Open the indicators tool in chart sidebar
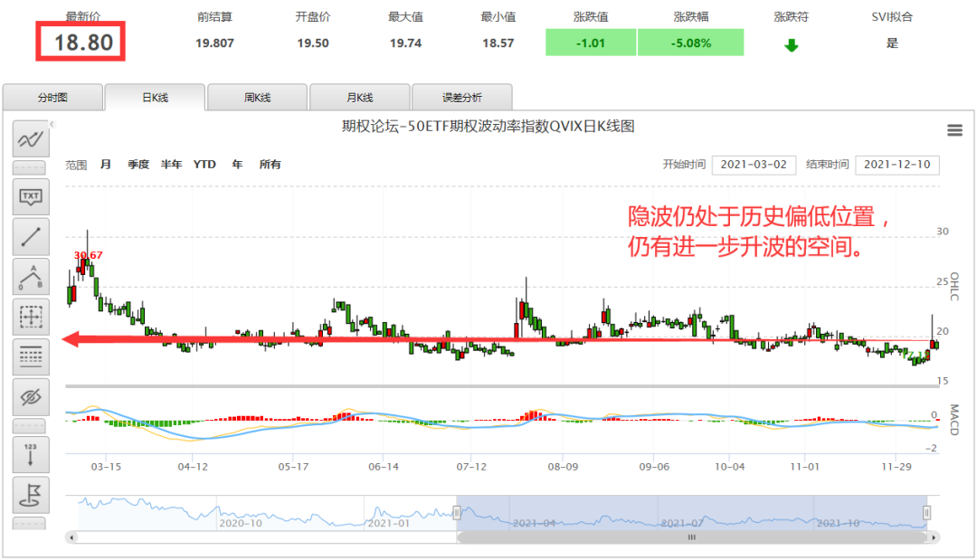This screenshot has height=560, width=977. click(x=31, y=140)
